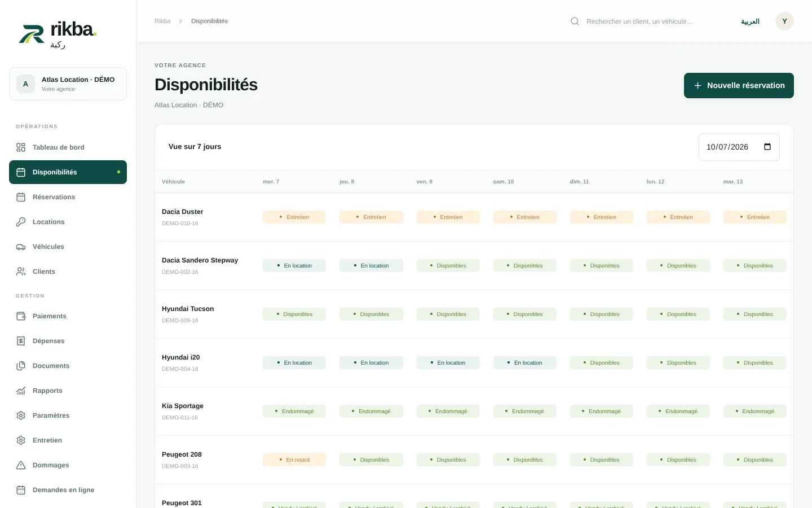Viewport: 812px width, 508px height.
Task: Go to Véhicules menu item
Action: (68, 247)
